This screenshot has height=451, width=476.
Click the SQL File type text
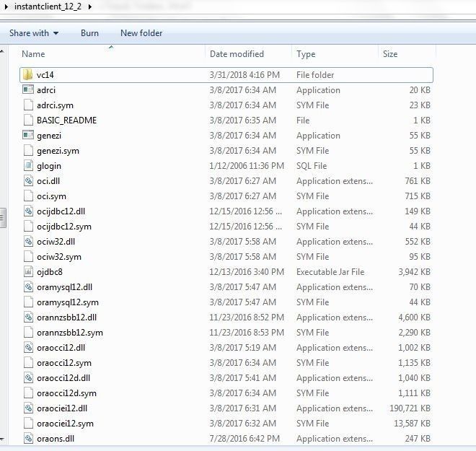312,166
